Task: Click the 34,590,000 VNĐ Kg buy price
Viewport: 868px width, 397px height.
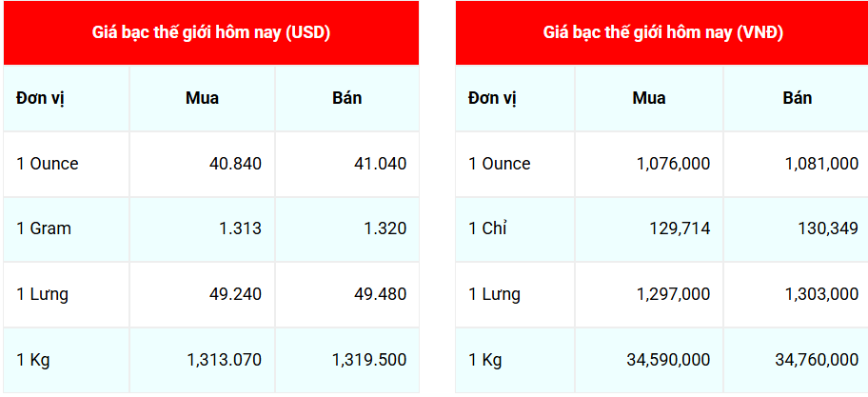Action: [668, 361]
